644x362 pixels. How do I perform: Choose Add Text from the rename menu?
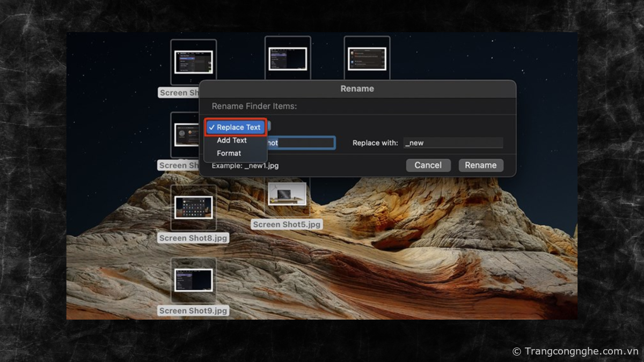(232, 141)
